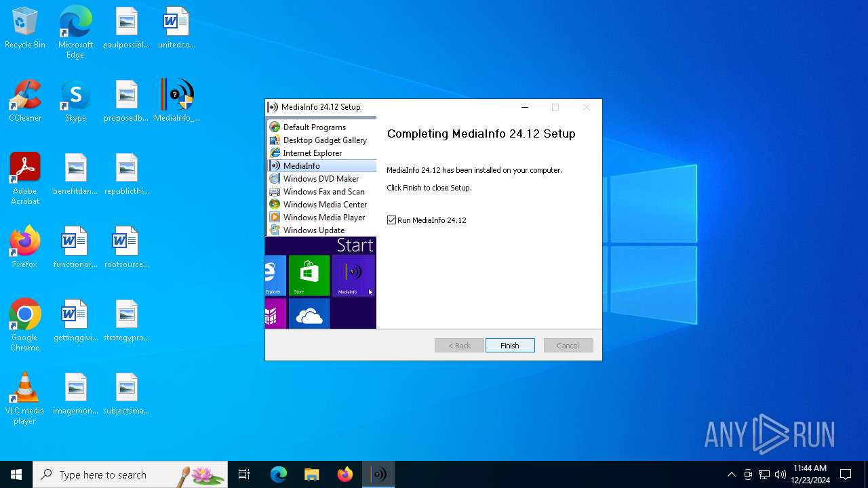
Task: Show hidden system tray icons
Action: [731, 474]
